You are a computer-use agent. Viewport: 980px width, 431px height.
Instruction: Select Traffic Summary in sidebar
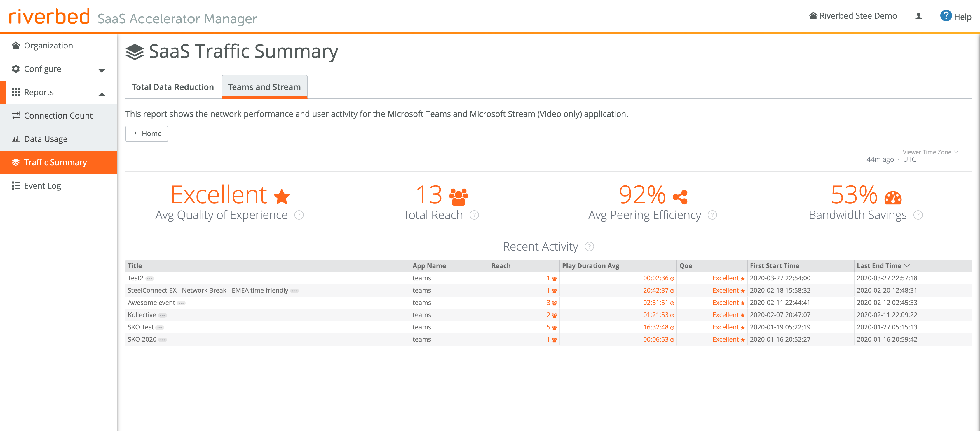(58, 162)
